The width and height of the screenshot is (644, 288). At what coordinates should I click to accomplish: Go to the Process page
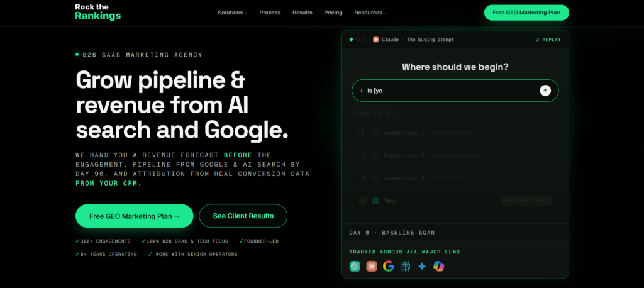(x=270, y=13)
